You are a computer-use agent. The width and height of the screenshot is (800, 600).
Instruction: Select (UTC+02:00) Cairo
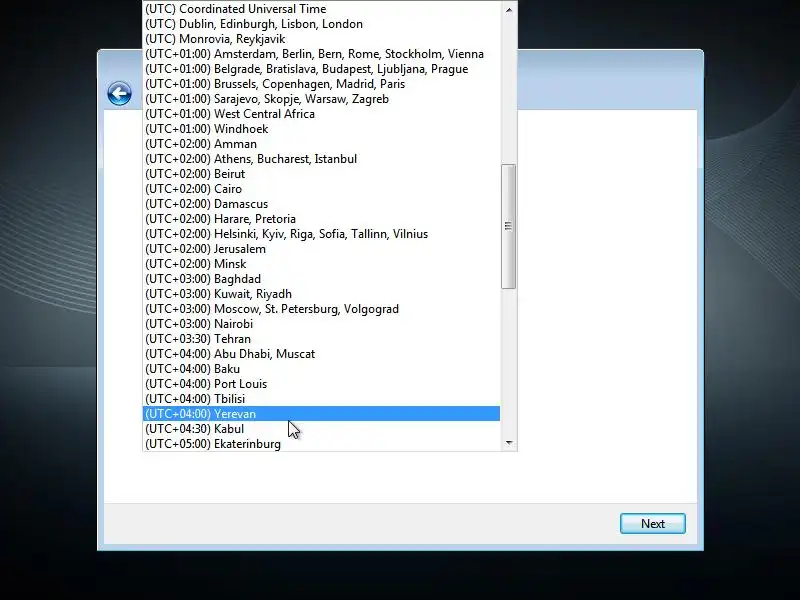point(321,189)
